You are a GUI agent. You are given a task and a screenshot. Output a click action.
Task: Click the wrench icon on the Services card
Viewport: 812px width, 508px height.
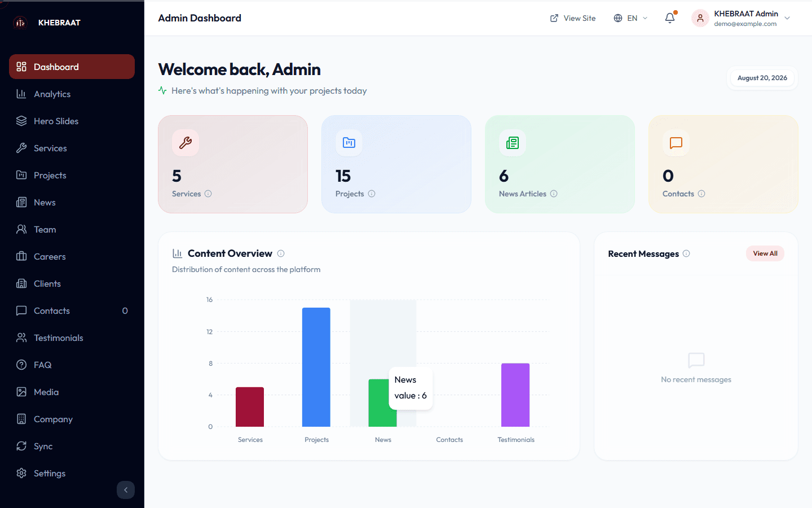pos(186,143)
